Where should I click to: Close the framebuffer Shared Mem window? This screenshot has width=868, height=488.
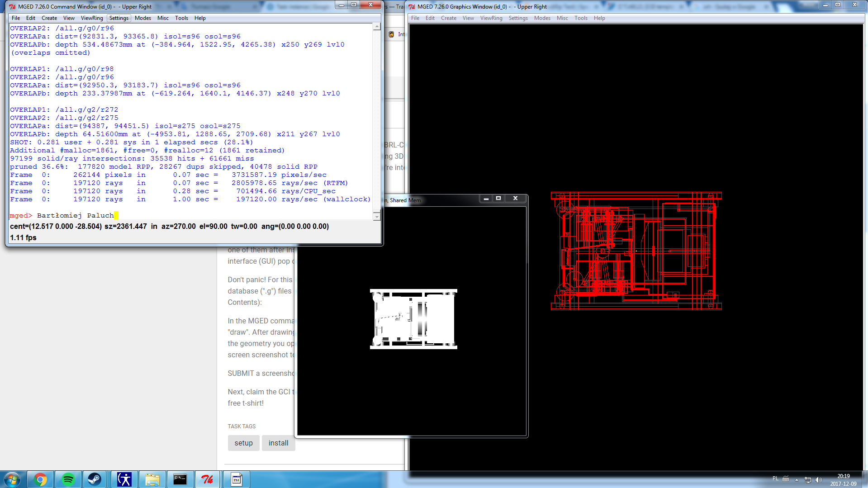pos(515,199)
